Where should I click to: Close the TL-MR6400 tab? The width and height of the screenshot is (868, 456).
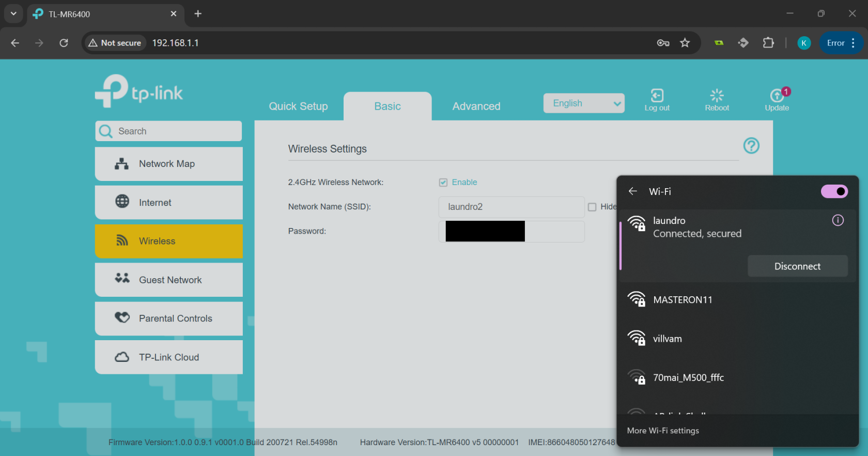[x=174, y=14]
